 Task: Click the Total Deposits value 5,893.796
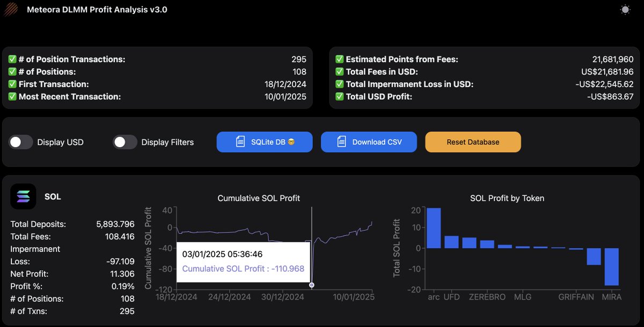[115, 224]
